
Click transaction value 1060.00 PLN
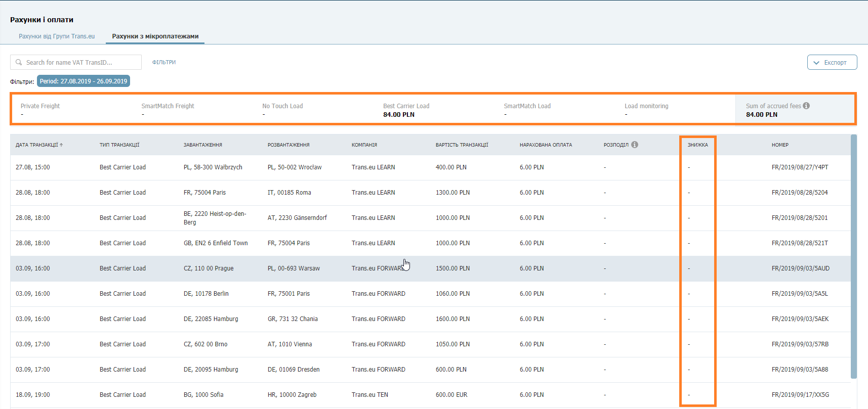(452, 294)
